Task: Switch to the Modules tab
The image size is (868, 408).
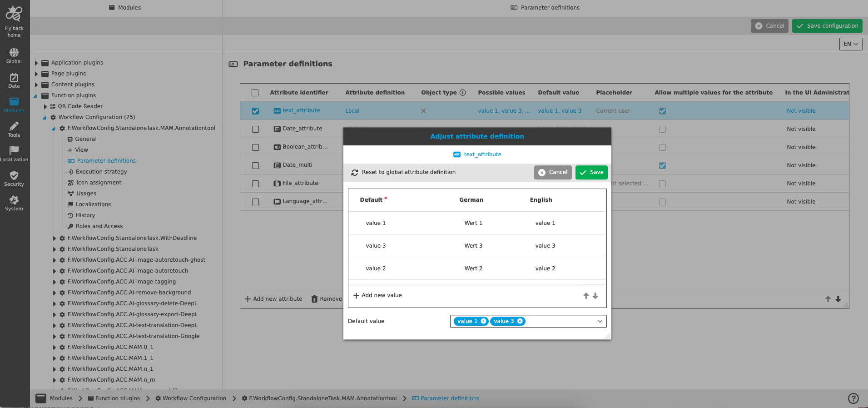Action: [x=125, y=8]
